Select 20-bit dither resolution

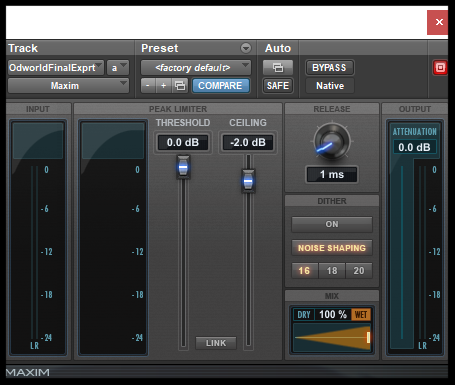[359, 271]
